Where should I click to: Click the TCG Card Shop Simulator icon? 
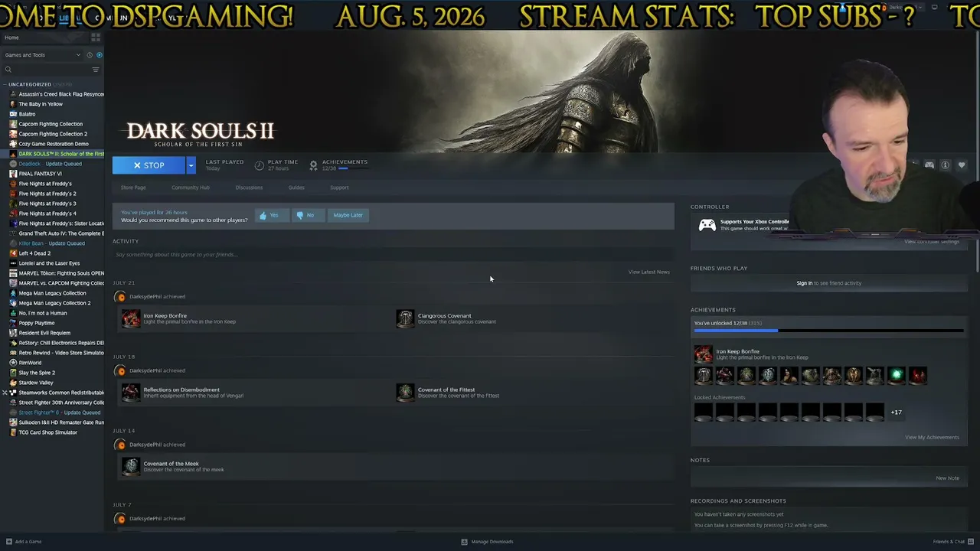click(x=13, y=432)
